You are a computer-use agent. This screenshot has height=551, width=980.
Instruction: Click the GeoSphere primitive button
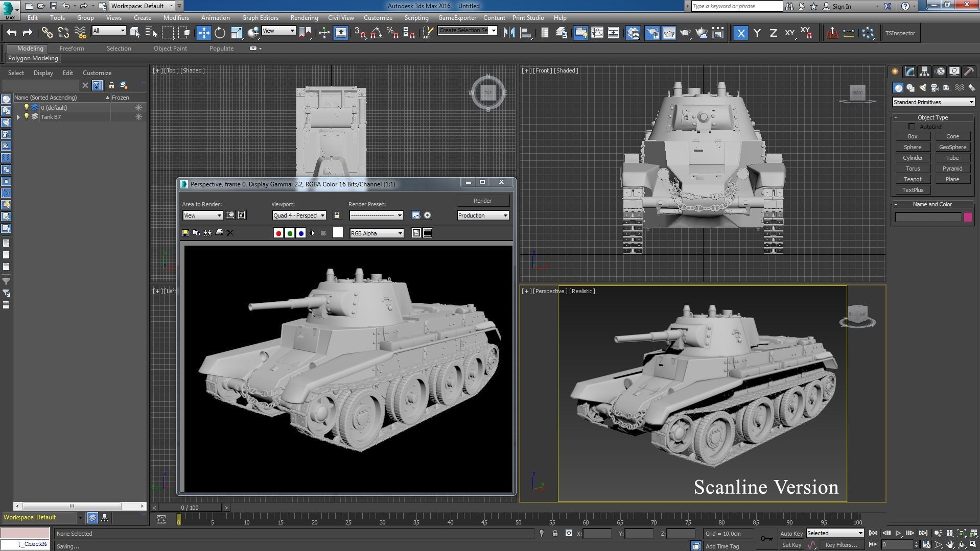tap(952, 147)
